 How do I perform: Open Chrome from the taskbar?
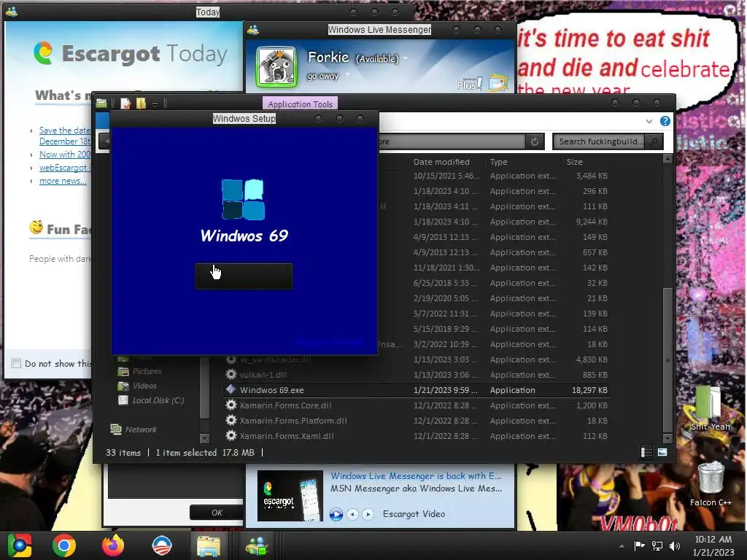tap(64, 545)
